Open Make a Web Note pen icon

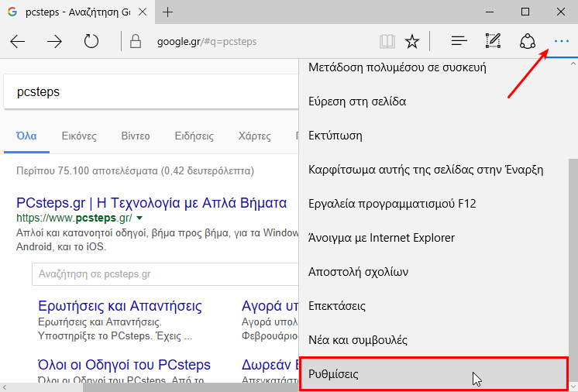pyautogui.click(x=493, y=41)
